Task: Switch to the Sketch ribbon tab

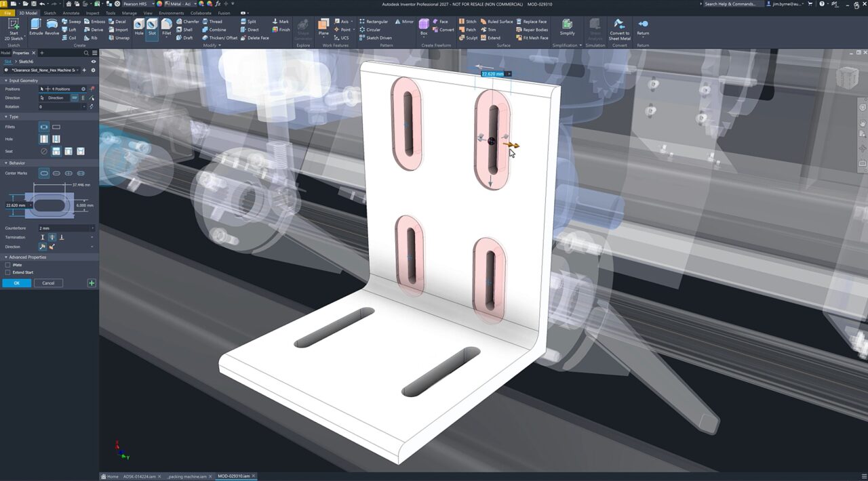Action: click(49, 12)
